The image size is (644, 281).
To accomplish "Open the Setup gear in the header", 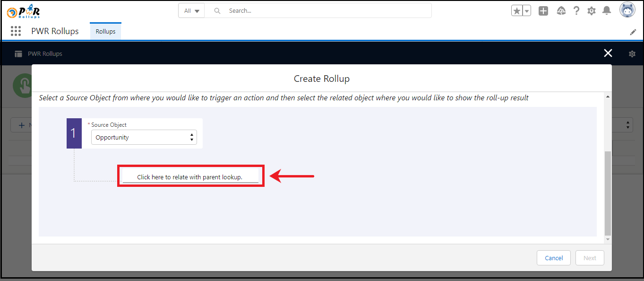I will click(591, 10).
